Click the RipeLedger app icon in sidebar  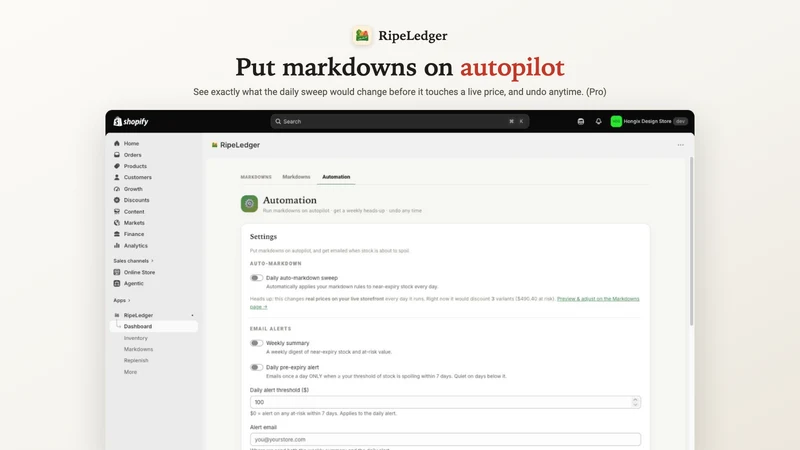coord(117,315)
